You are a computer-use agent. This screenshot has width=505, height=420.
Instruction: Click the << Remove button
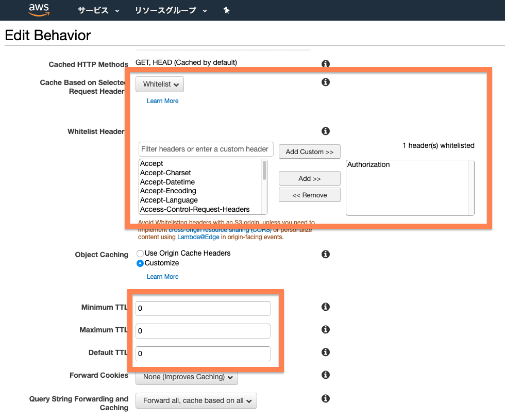pos(309,195)
